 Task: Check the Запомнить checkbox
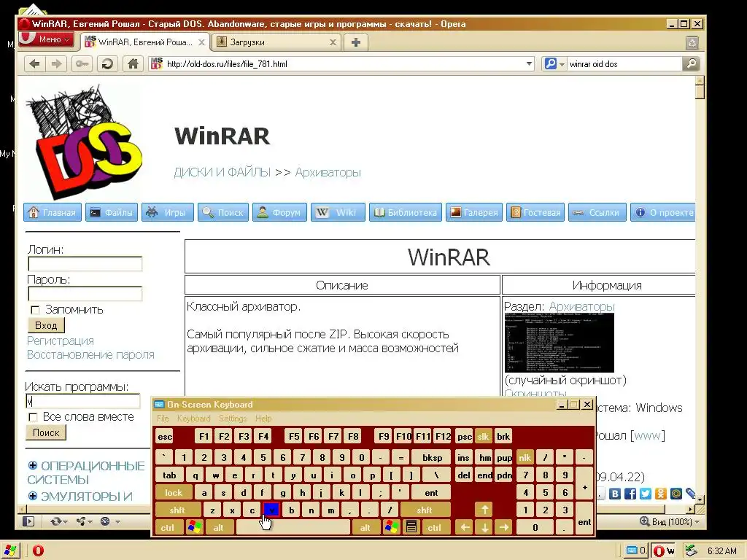click(x=35, y=311)
